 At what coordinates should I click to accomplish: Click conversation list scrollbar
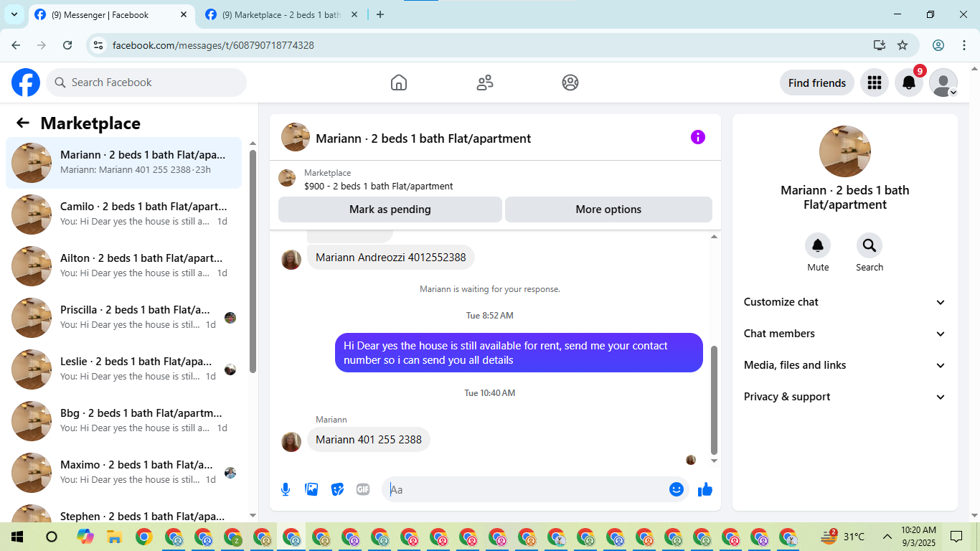(x=253, y=261)
